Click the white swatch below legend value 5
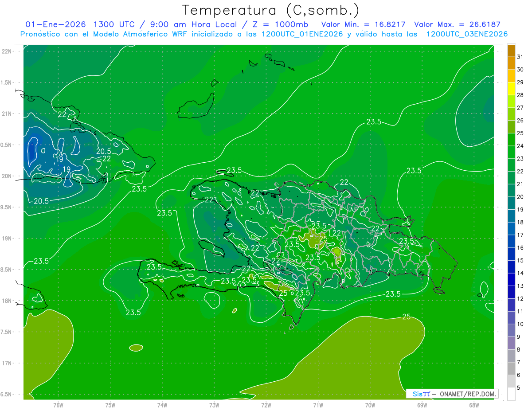 point(511,394)
